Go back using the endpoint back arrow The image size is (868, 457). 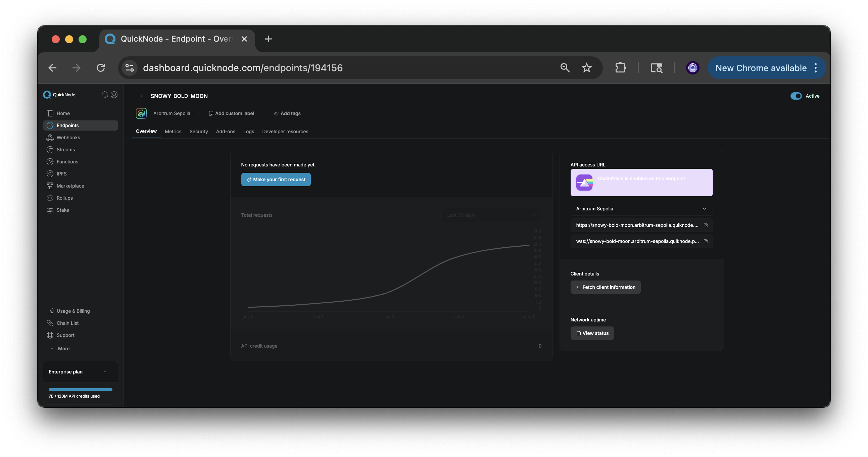pos(142,96)
